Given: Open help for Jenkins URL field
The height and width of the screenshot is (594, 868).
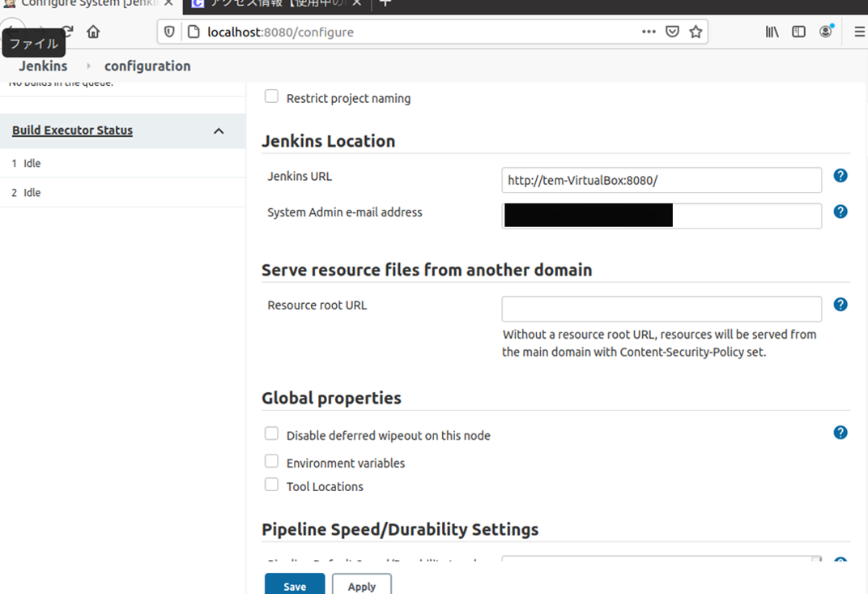Looking at the screenshot, I should click(840, 176).
